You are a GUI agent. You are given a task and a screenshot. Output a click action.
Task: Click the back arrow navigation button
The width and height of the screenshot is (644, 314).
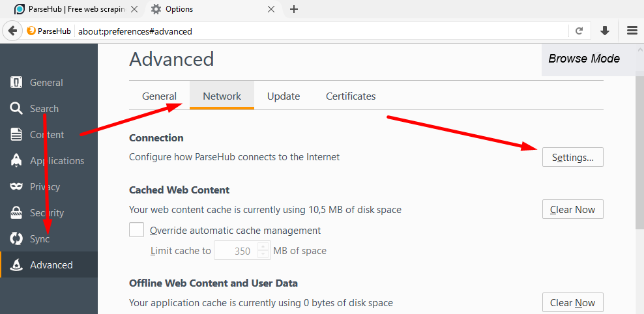tap(12, 31)
